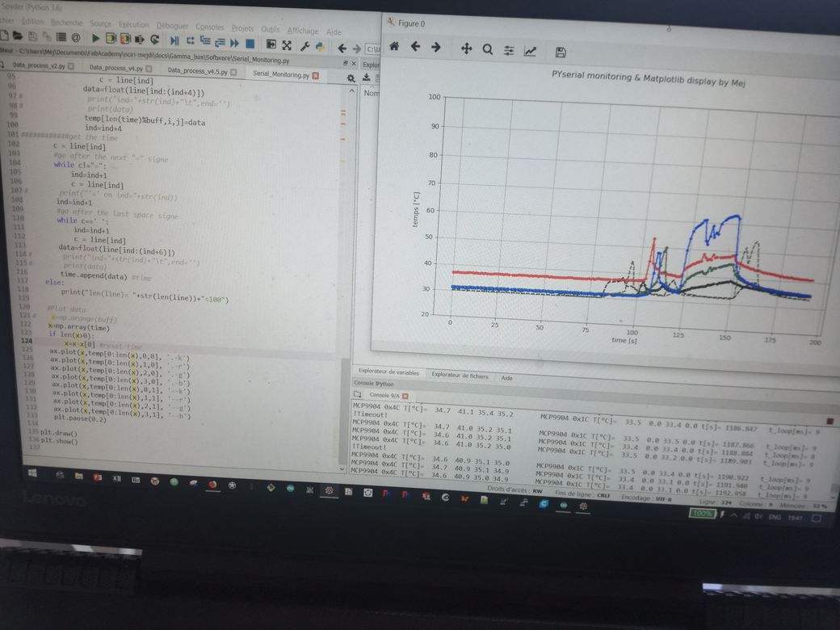The width and height of the screenshot is (840, 630).
Task: Open File Explorer from the taskbar
Action: [79, 476]
